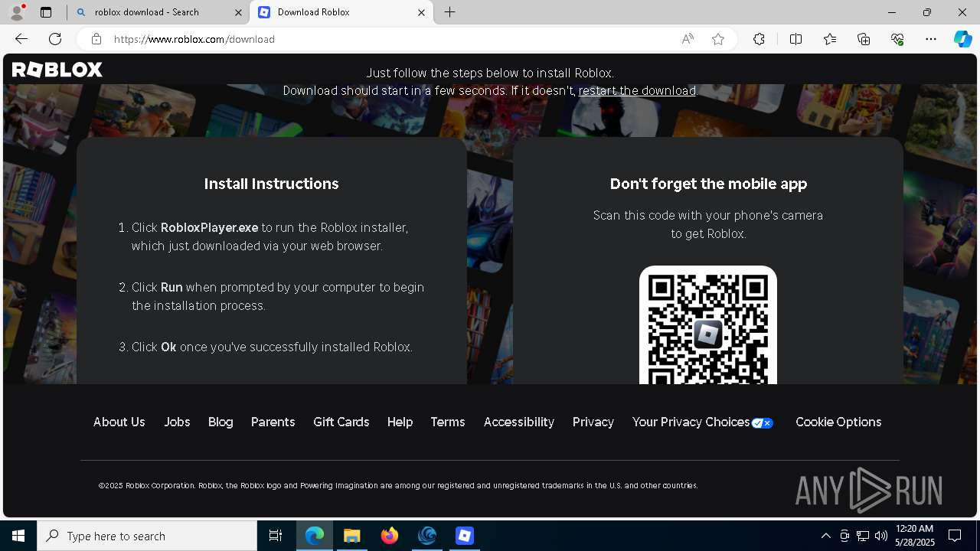The height and width of the screenshot is (551, 980).
Task: Open the Collections icon
Action: pyautogui.click(x=864, y=39)
